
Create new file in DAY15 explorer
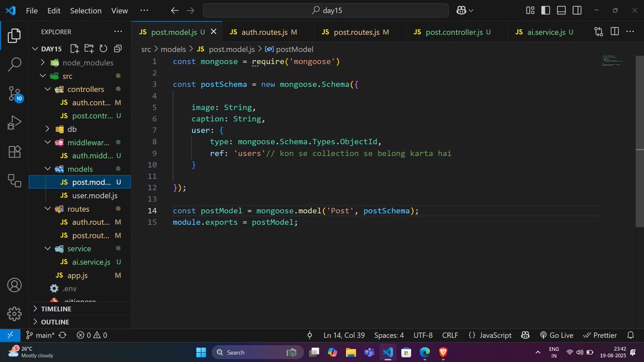tap(75, 48)
